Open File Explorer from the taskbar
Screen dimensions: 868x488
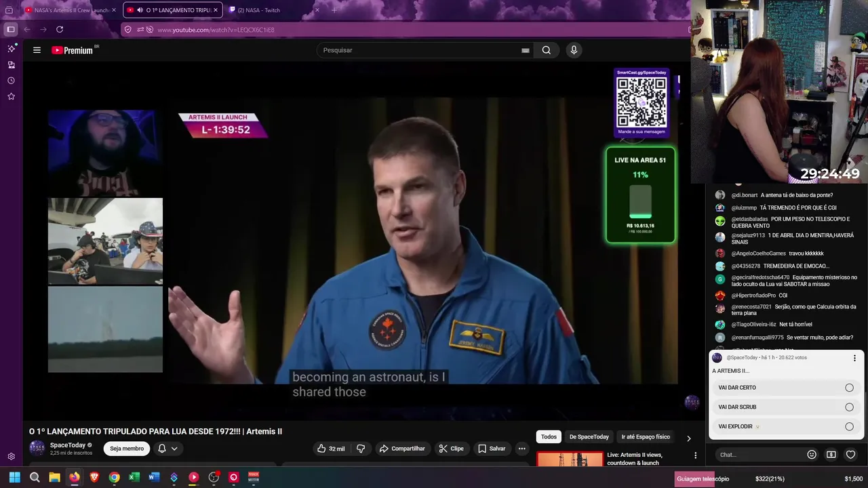[x=54, y=477]
